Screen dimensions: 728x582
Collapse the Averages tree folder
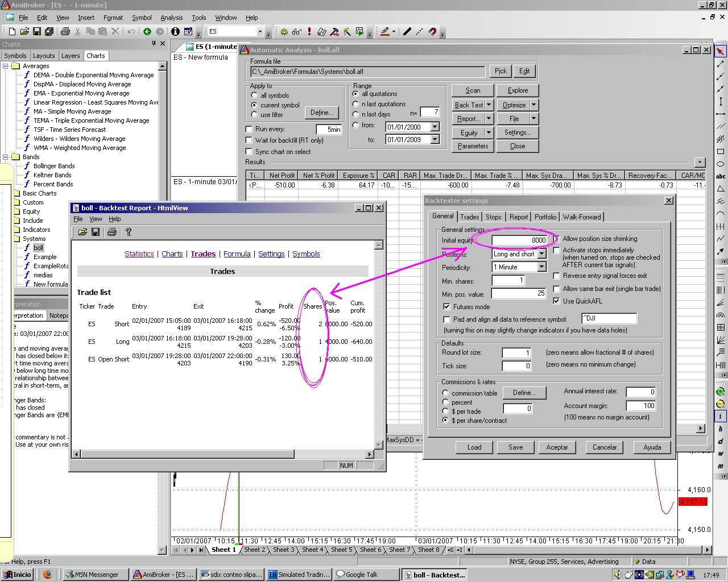coord(6,66)
